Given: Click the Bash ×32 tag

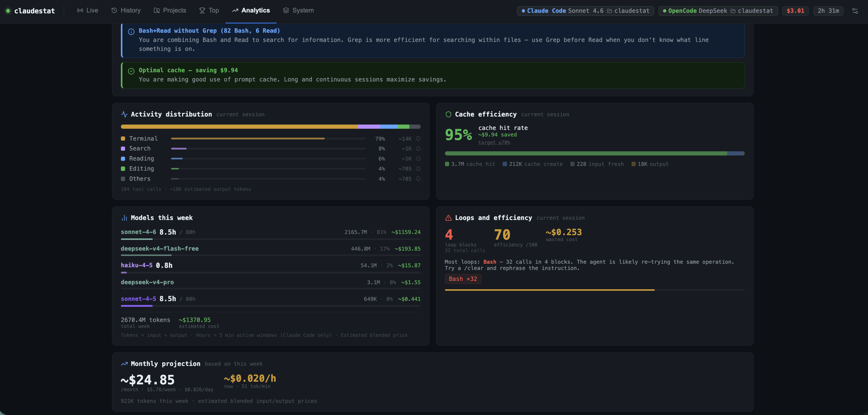Looking at the screenshot, I should [463, 279].
